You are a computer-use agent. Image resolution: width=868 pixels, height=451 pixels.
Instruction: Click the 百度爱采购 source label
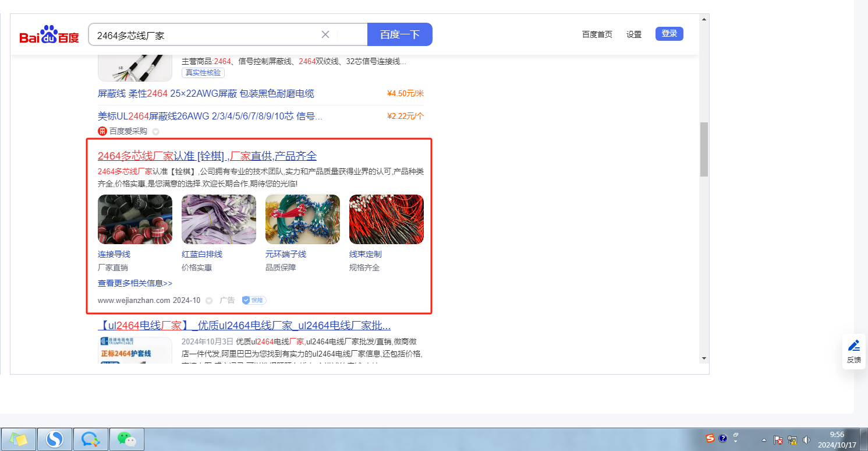129,131
